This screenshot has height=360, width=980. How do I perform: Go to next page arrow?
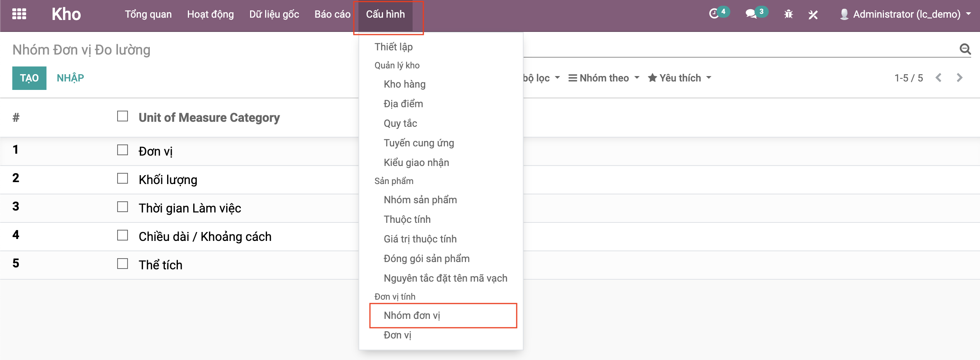point(959,78)
